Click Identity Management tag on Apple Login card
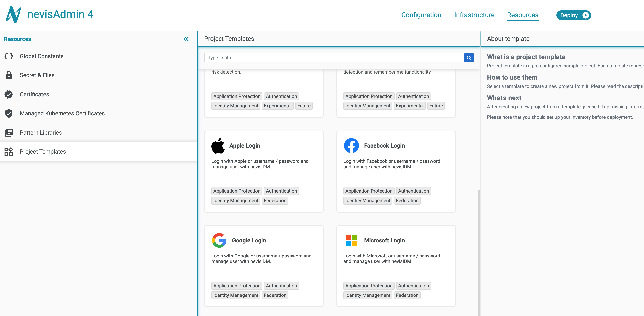 (235, 201)
